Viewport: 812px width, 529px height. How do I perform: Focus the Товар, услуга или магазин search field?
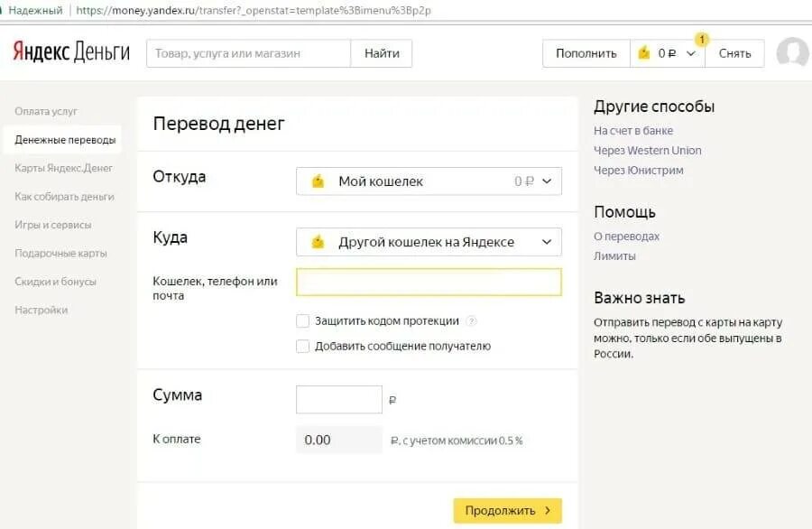pos(249,53)
